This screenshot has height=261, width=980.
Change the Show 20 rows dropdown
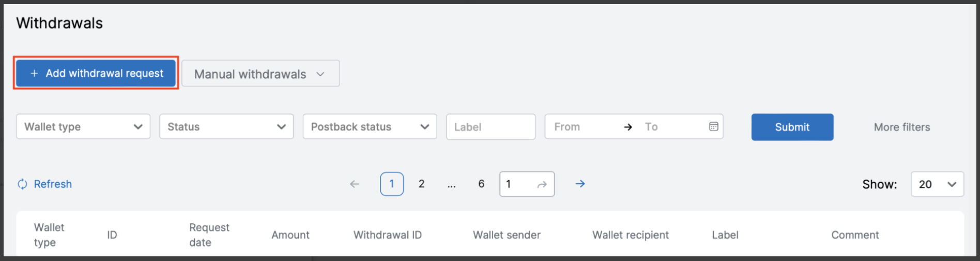click(937, 184)
